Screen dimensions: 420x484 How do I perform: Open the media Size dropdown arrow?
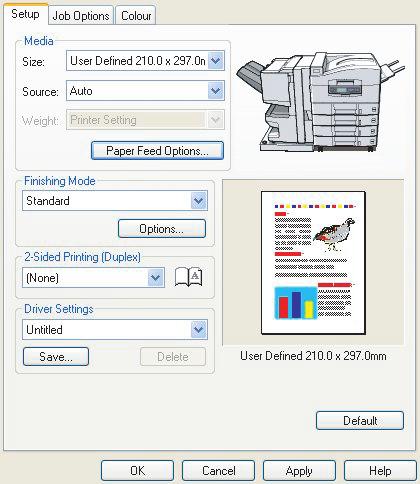216,61
